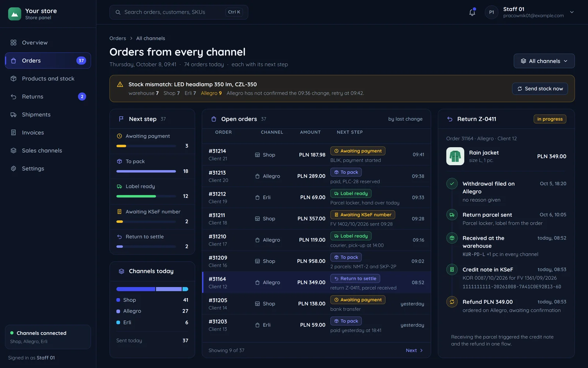Click Awaiting KSeF number badge on #31211
Image resolution: width=588 pixels, height=368 pixels.
[363, 215]
